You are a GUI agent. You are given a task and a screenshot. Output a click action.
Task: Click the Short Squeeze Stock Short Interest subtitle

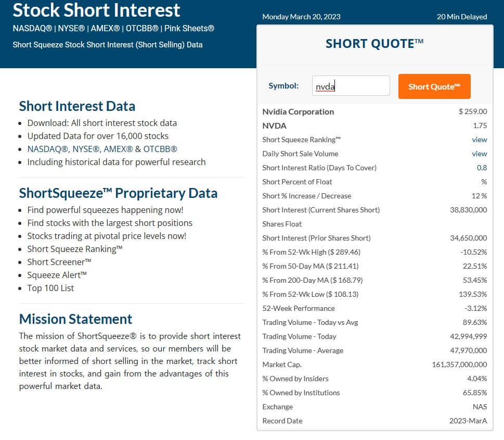coord(108,45)
